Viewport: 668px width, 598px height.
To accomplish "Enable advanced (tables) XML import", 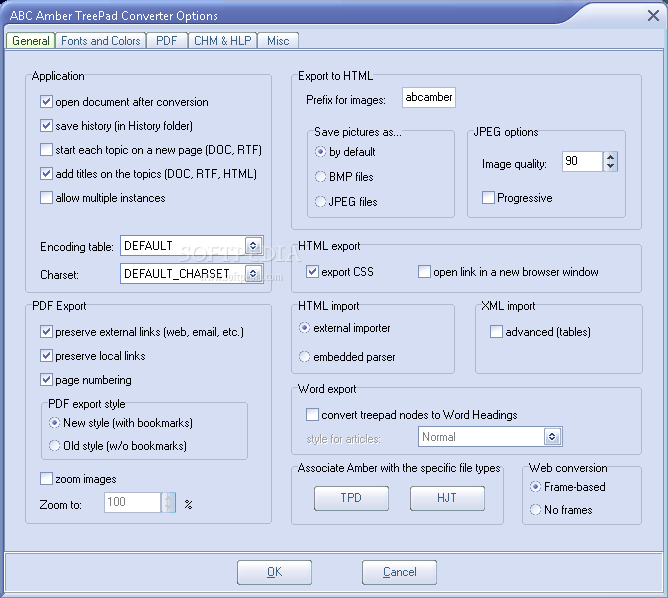I will click(x=496, y=332).
